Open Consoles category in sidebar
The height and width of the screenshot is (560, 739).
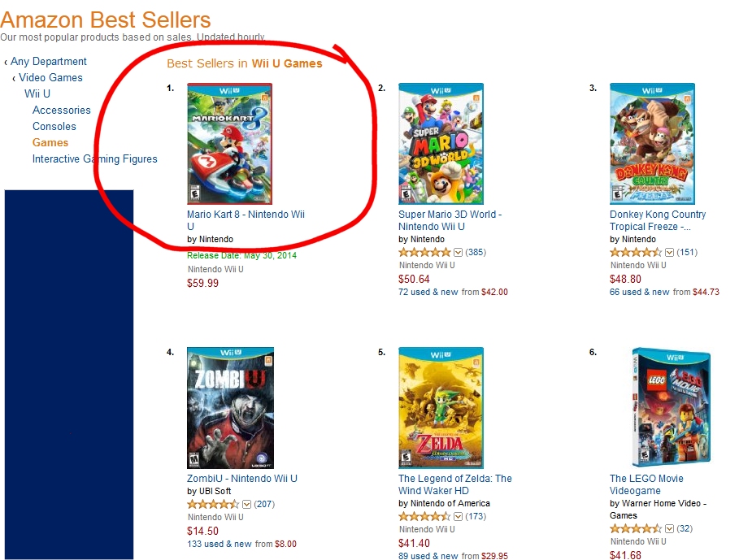point(54,127)
